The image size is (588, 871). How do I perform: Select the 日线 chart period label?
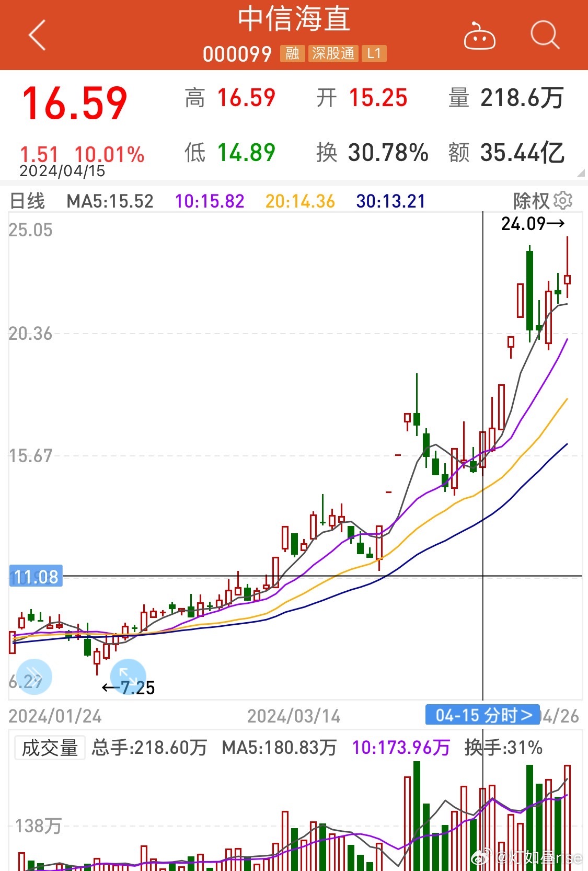click(28, 201)
